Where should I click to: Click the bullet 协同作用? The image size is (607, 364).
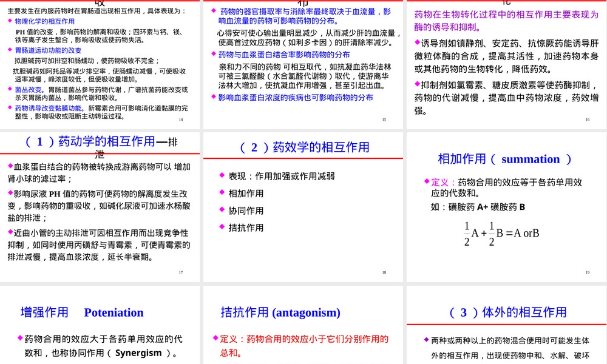[x=246, y=211]
